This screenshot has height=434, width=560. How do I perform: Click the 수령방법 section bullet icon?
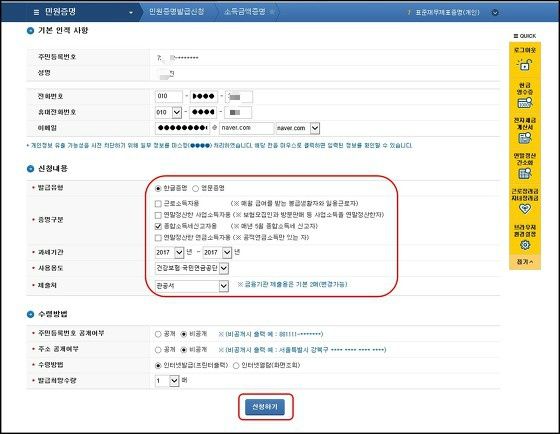pyautogui.click(x=30, y=314)
